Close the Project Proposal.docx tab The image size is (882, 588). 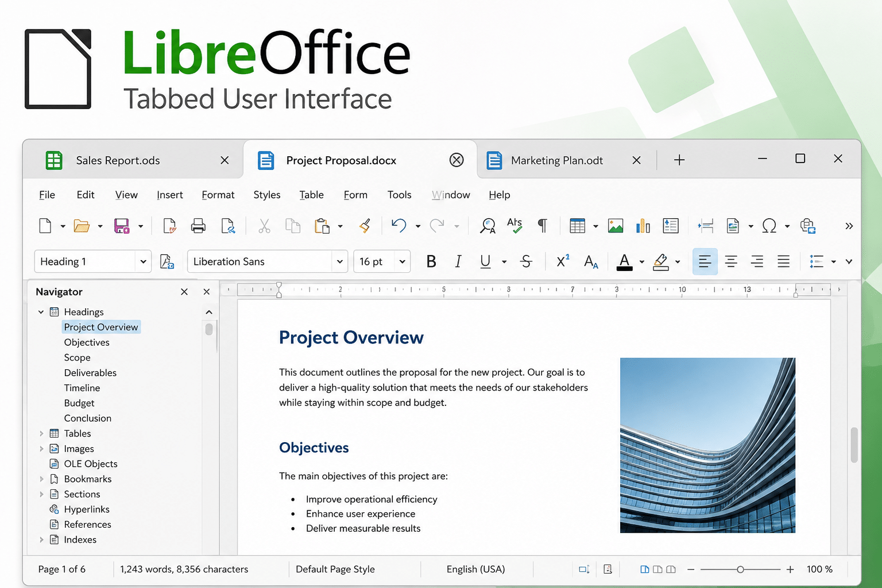point(457,160)
